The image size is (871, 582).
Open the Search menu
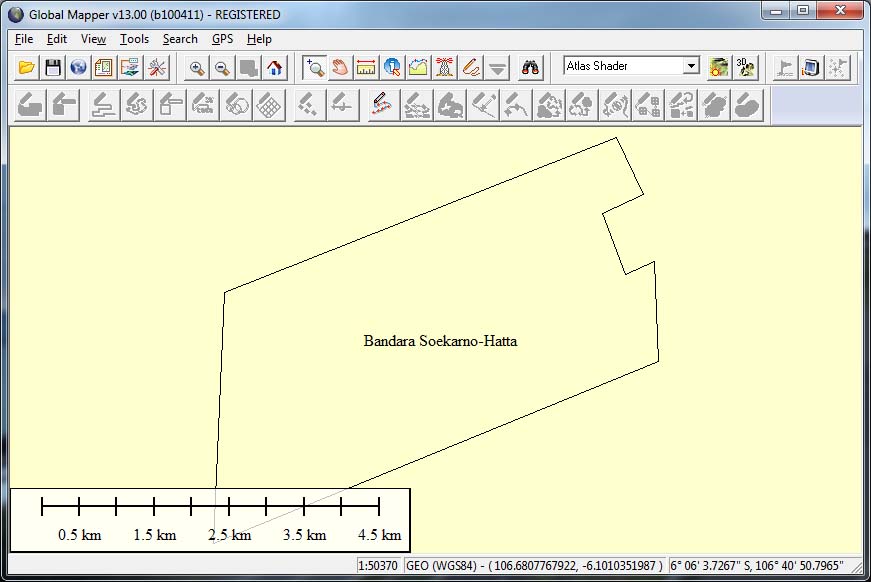tap(180, 39)
